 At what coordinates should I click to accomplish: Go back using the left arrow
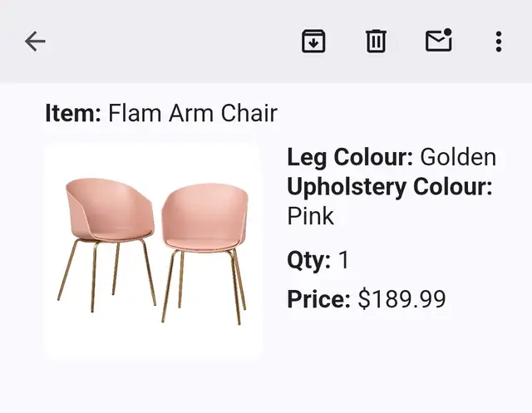[35, 42]
